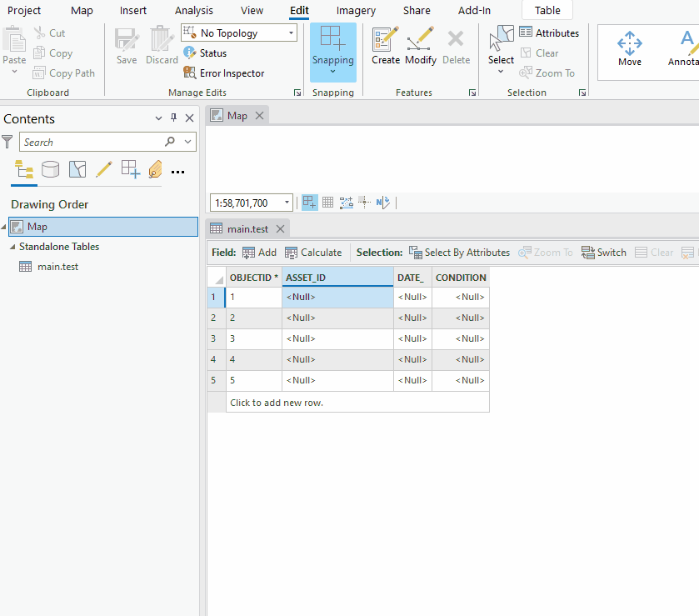Image resolution: width=699 pixels, height=616 pixels.
Task: Click Switch selection in table toolbar
Action: pos(603,253)
